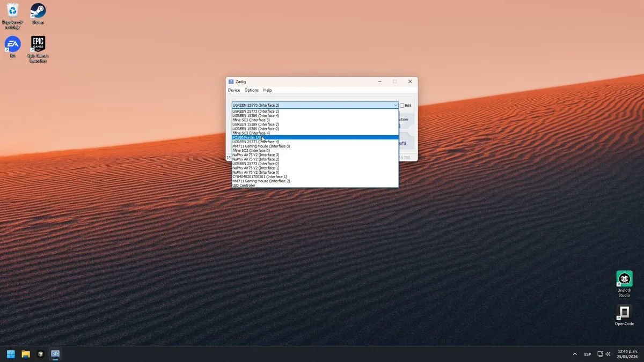Screen dimensions: 644x362
Task: Select the Unsloth Studio desktop icon
Action: point(624,284)
